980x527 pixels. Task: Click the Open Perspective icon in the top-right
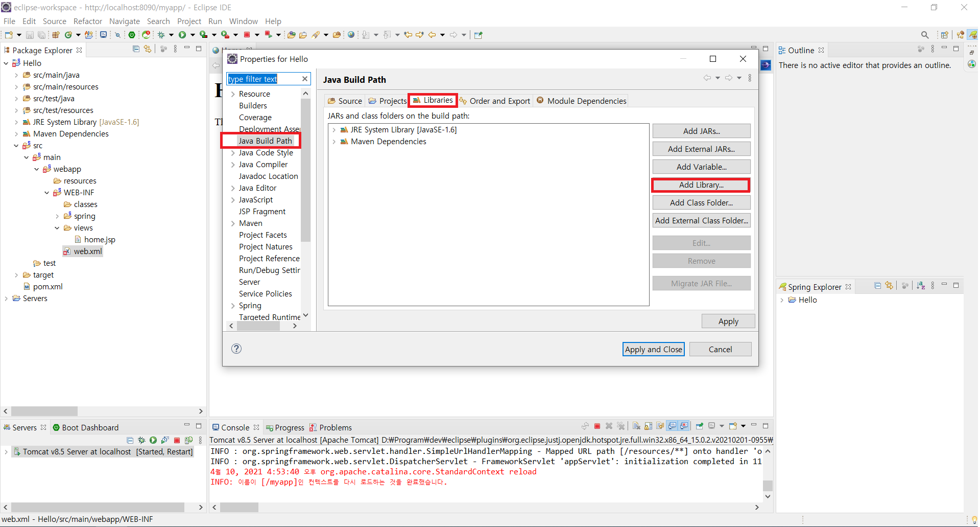tap(944, 35)
